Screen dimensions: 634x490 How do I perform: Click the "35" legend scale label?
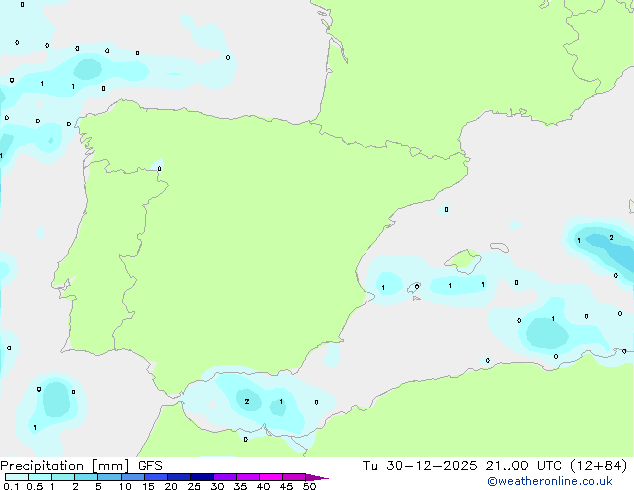tap(240, 486)
